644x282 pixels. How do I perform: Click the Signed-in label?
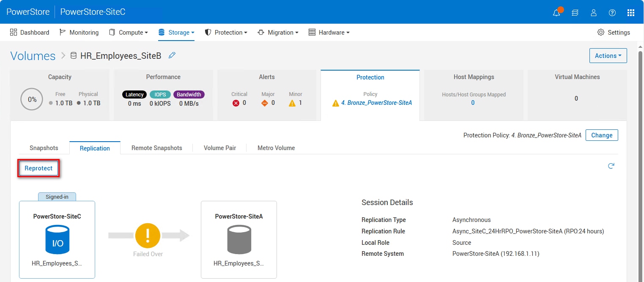point(57,197)
